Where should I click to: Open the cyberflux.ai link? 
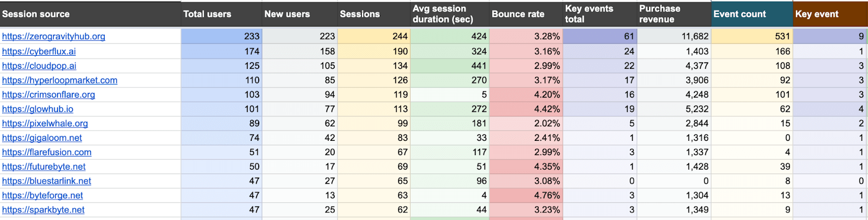[x=39, y=51]
